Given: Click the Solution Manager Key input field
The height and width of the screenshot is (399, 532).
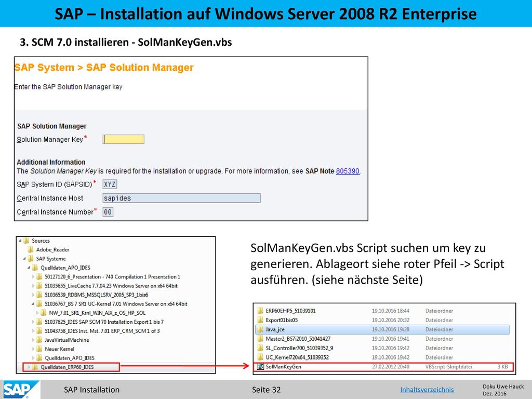Looking at the screenshot, I should point(124,139).
